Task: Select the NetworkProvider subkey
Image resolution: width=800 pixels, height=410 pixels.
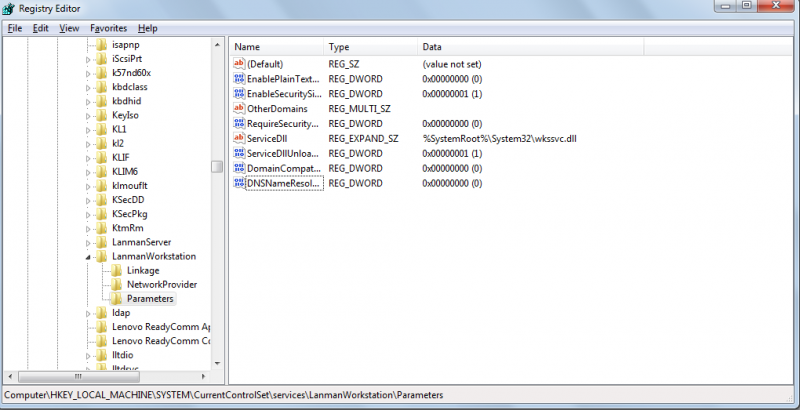Action: pos(162,285)
